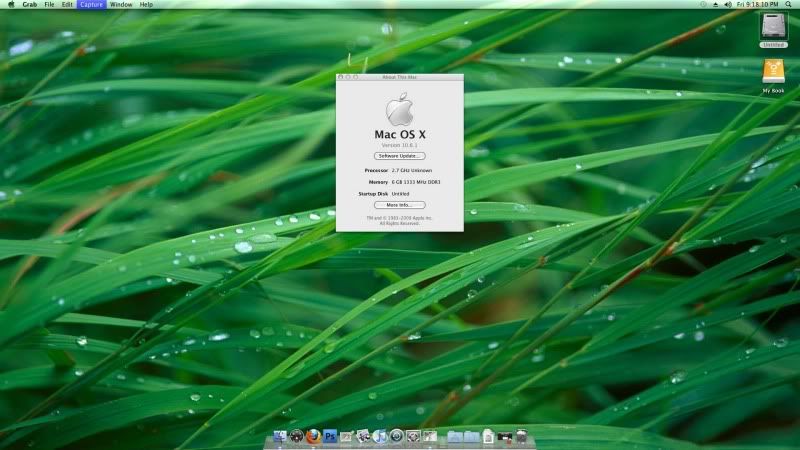Open the File menu
Viewport: 800px width, 450px height.
pos(49,4)
